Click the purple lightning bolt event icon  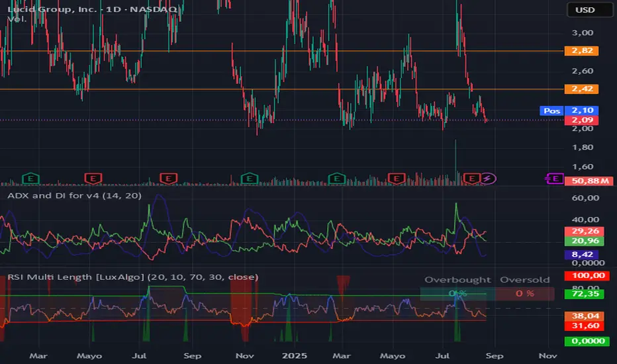pyautogui.click(x=488, y=179)
